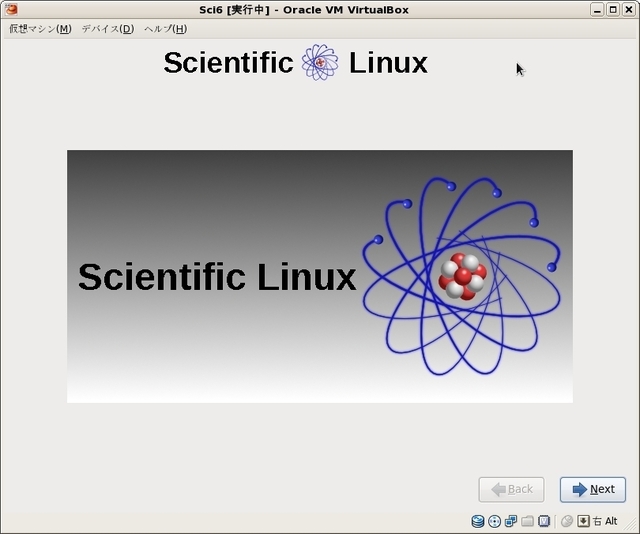Click the keyboard capture arrow icon
Image resolution: width=640 pixels, height=534 pixels.
point(583,521)
